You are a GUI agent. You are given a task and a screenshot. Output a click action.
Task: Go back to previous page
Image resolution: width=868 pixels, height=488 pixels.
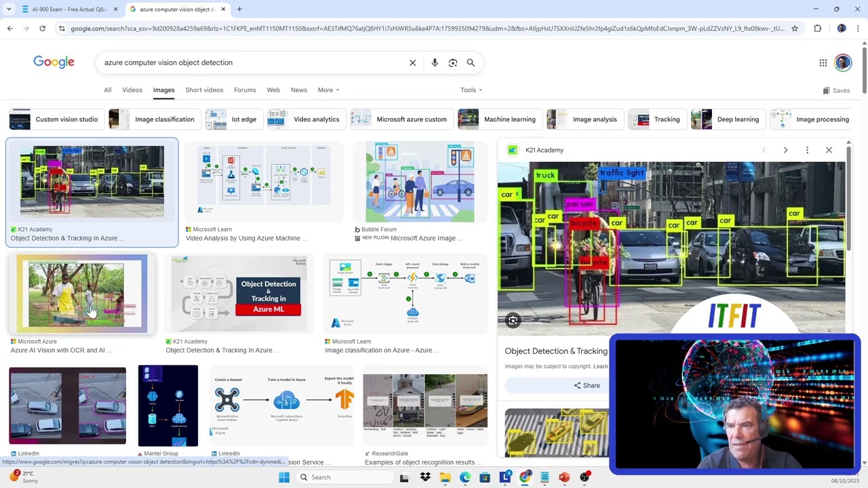click(x=9, y=28)
